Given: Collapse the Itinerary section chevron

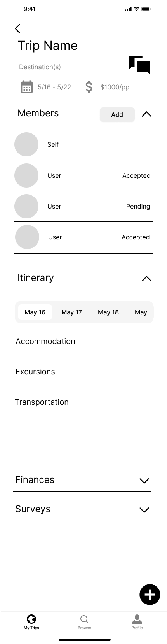Looking at the screenshot, I should pyautogui.click(x=146, y=279).
